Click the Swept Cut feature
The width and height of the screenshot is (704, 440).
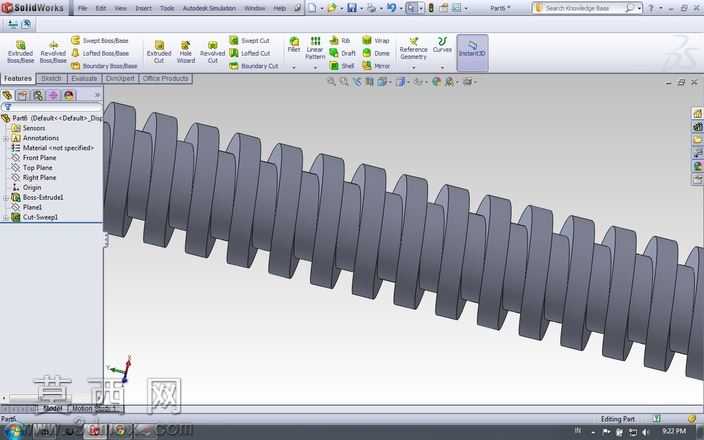pyautogui.click(x=249, y=40)
